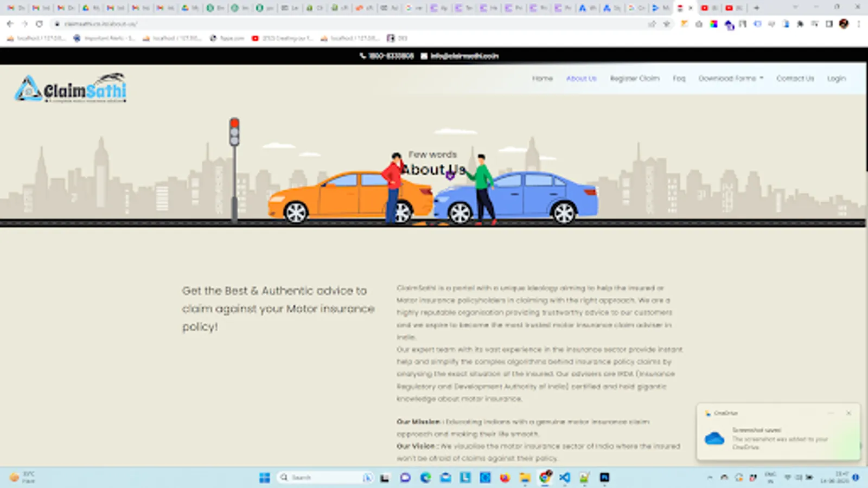
Task: Show hidden system tray icons
Action: coord(710,478)
